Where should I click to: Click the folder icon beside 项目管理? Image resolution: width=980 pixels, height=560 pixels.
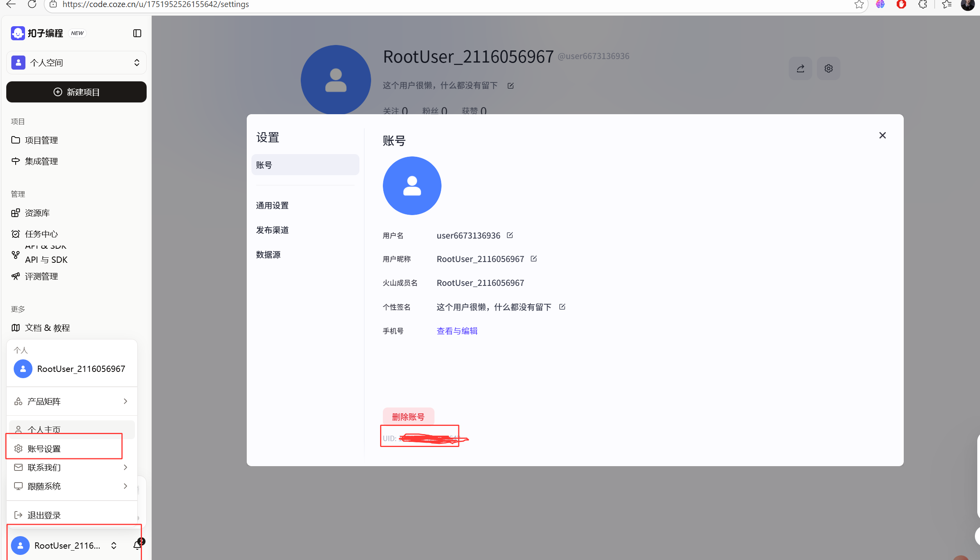pos(16,140)
